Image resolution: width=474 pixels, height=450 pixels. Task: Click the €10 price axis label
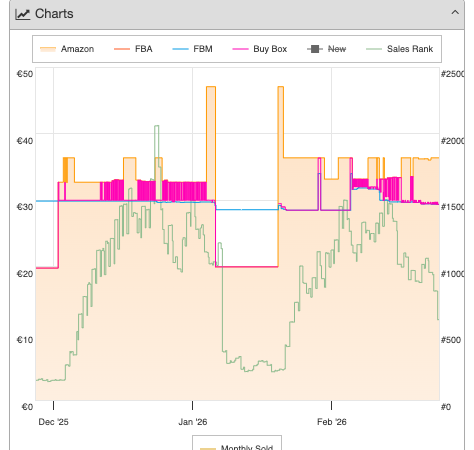click(25, 340)
